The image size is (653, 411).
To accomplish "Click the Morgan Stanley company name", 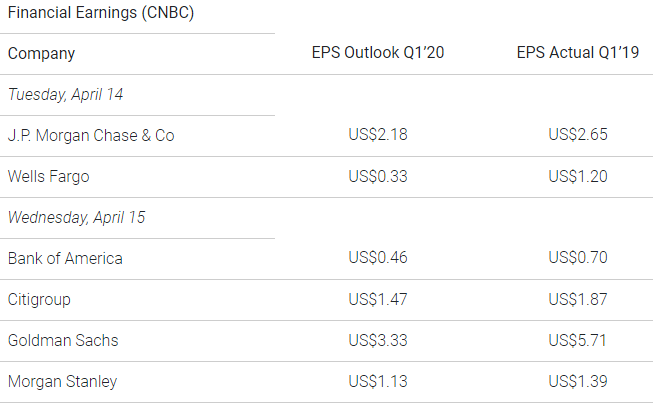I will [x=62, y=382].
